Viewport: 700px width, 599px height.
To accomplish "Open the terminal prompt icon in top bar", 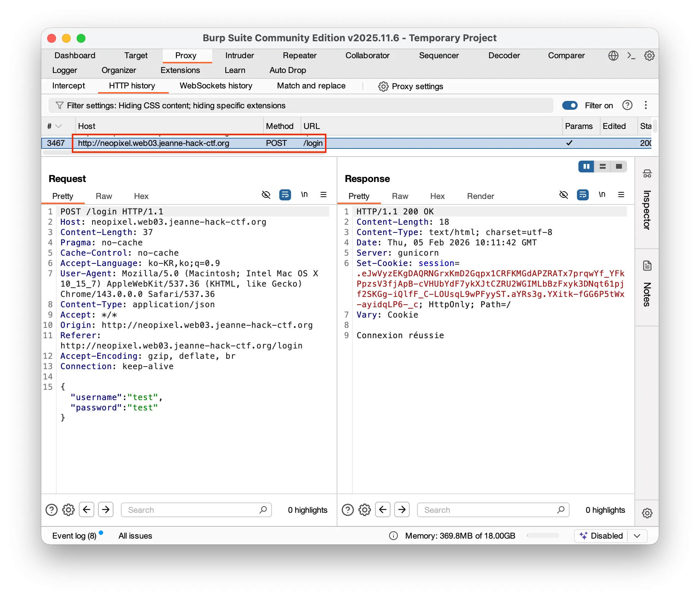I will (631, 56).
